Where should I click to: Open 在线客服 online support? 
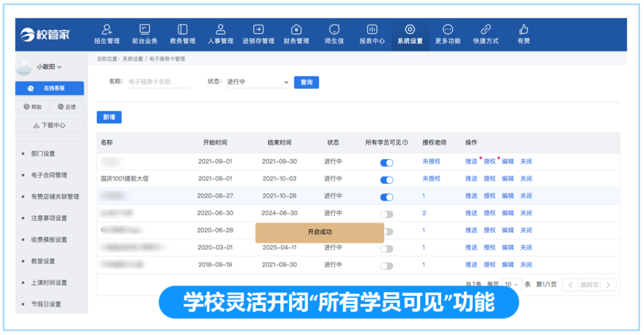pyautogui.click(x=49, y=88)
